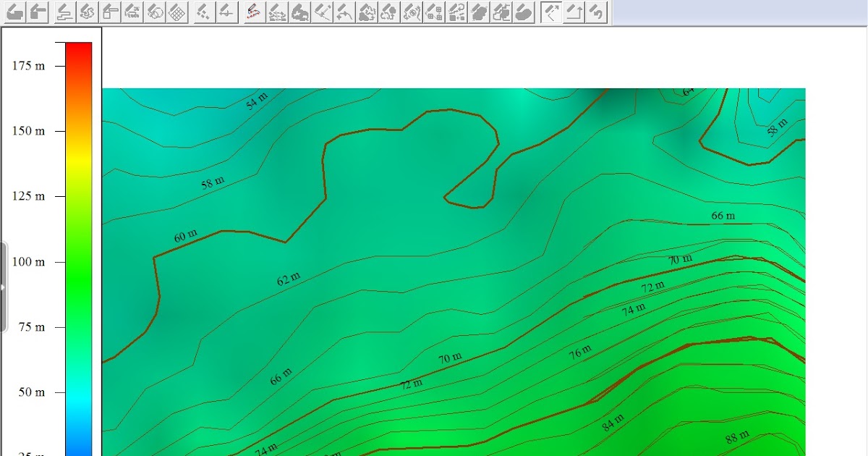Pick the pencil tool with rotating arrows and squares

pos(456,12)
